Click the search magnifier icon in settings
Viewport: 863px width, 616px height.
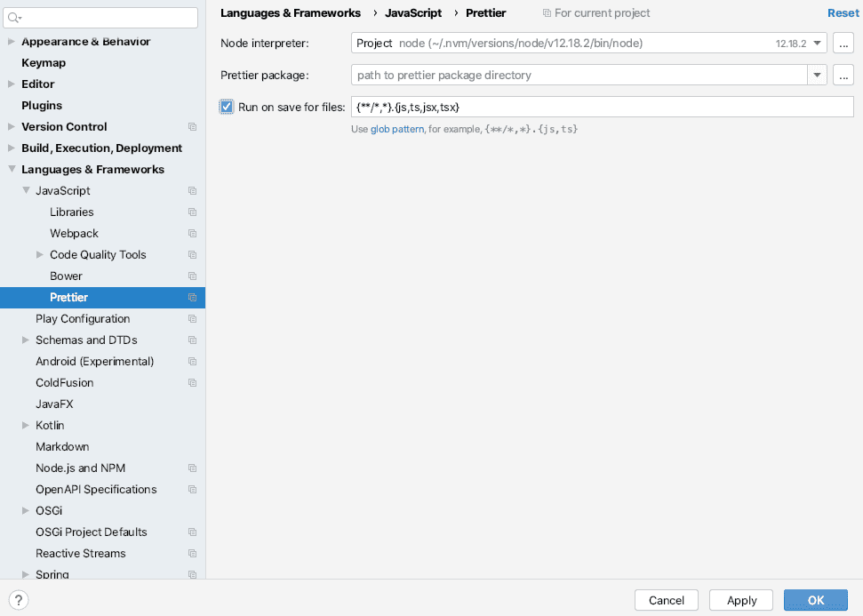pos(14,18)
